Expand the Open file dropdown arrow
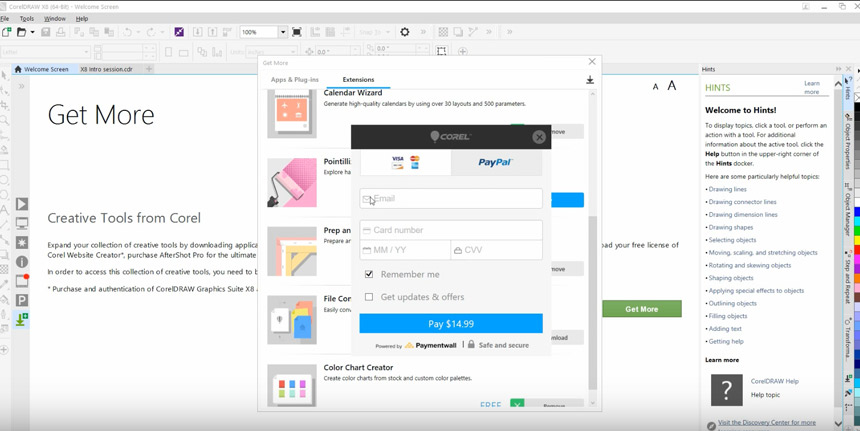Screen dimensions: 860x431 [32, 32]
